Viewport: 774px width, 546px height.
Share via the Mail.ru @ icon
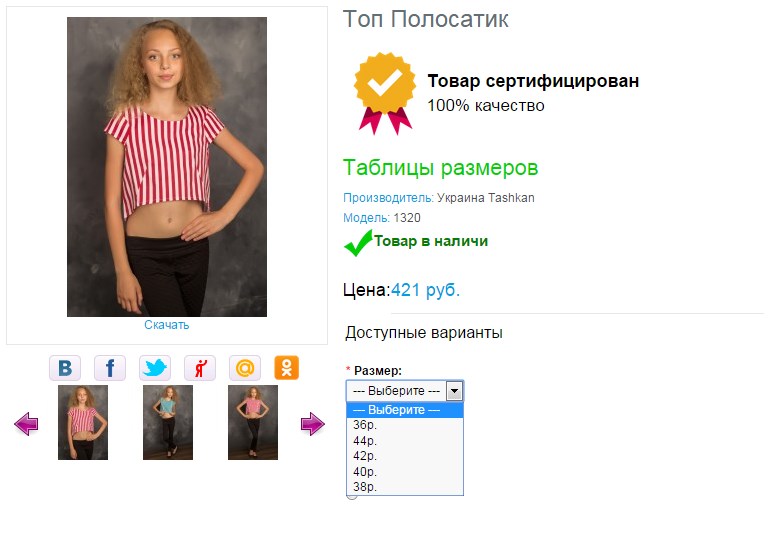[x=245, y=368]
